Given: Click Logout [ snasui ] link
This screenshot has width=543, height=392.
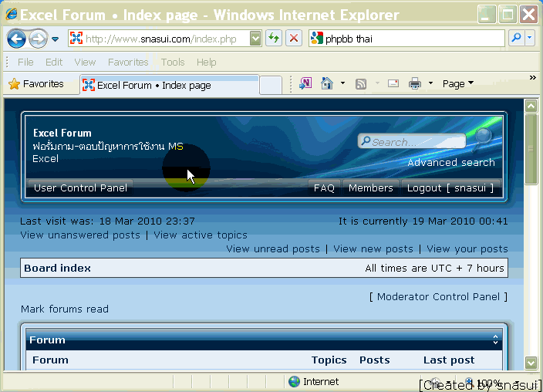Looking at the screenshot, I should (450, 188).
